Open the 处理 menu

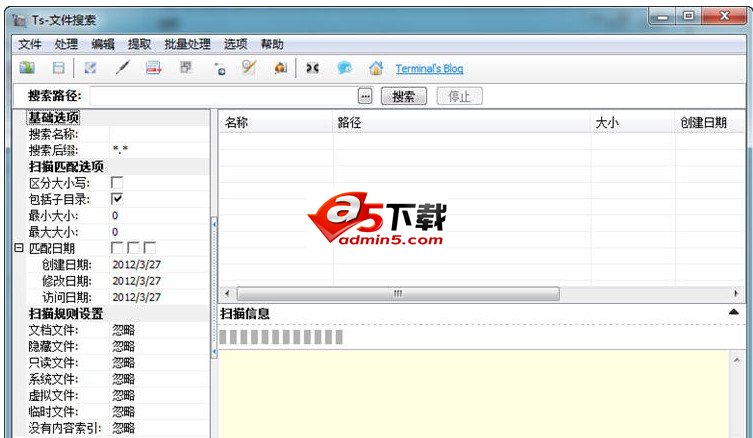[x=66, y=44]
